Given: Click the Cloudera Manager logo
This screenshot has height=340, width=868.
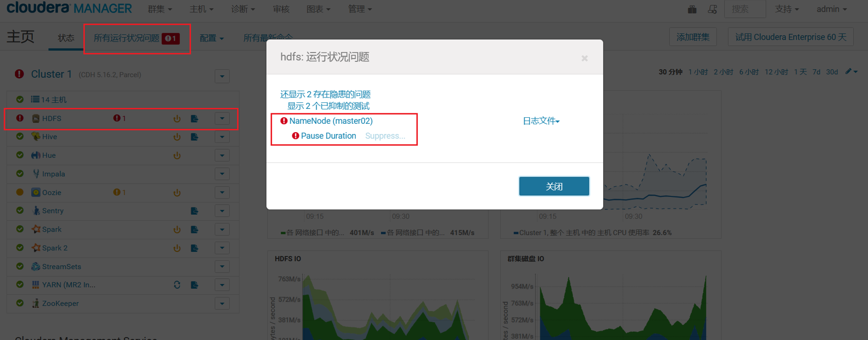Looking at the screenshot, I should [69, 8].
